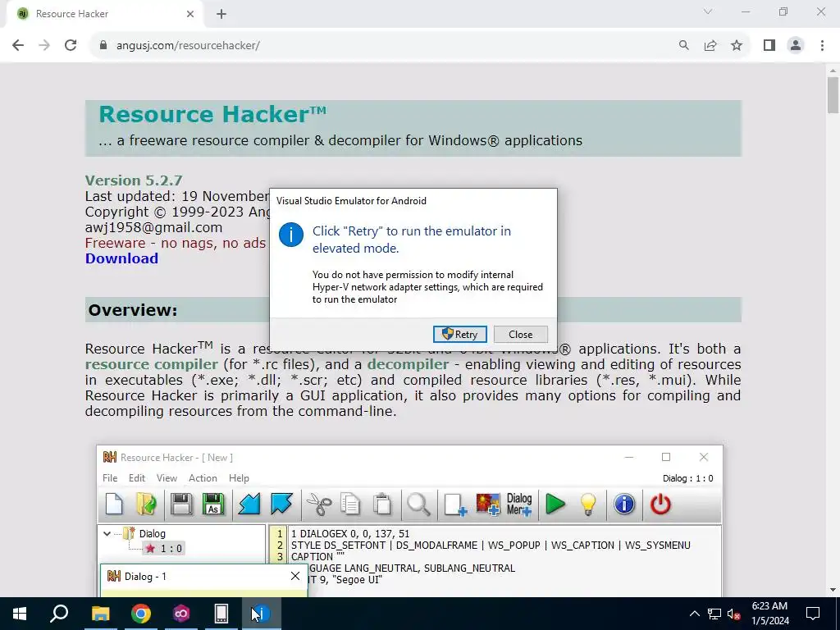This screenshot has height=630, width=840.
Task: Click the muted volume tray icon
Action: coord(734,614)
